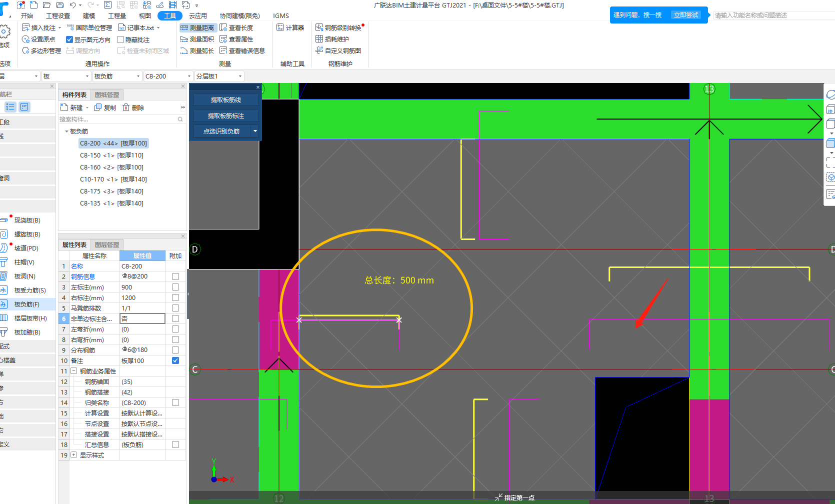Click the 测量面积 measure area tool
This screenshot has width=835, height=504.
197,39
